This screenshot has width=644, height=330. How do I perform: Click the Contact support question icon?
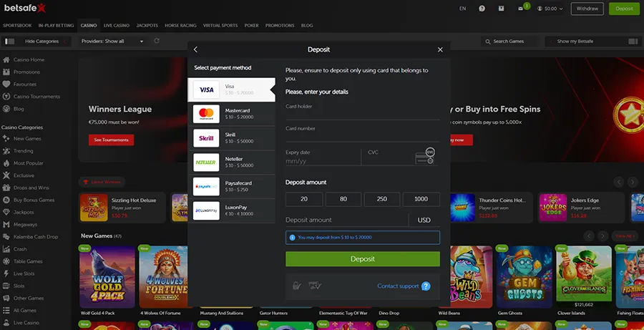click(426, 286)
